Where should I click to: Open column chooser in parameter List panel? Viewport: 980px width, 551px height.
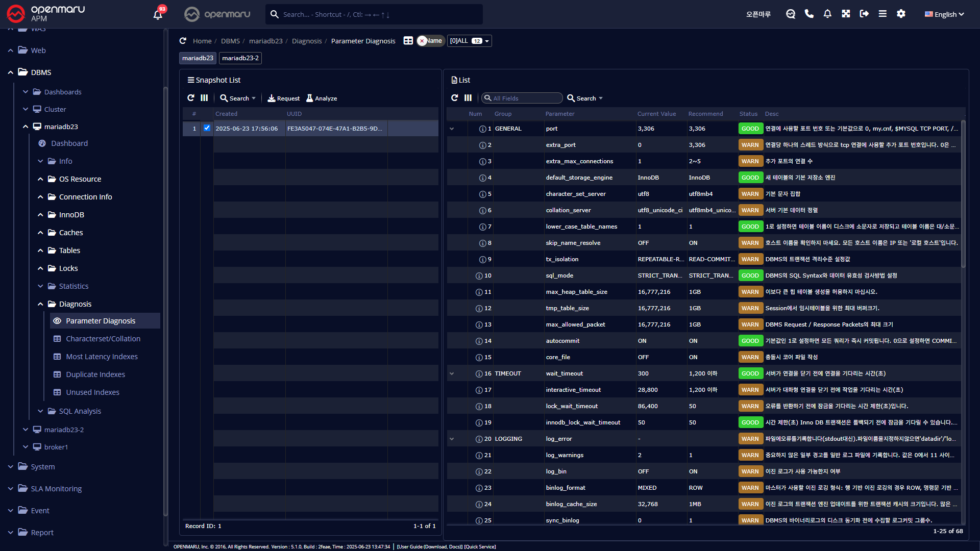[468, 98]
